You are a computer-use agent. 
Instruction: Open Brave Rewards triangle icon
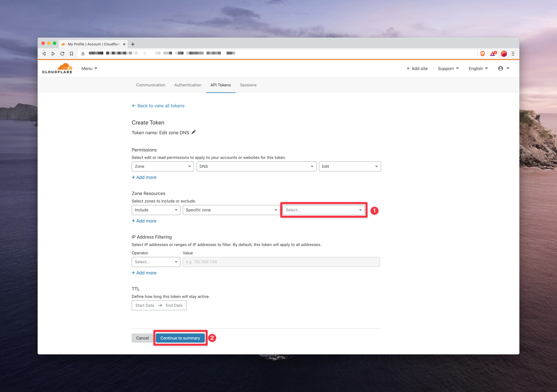(493, 53)
